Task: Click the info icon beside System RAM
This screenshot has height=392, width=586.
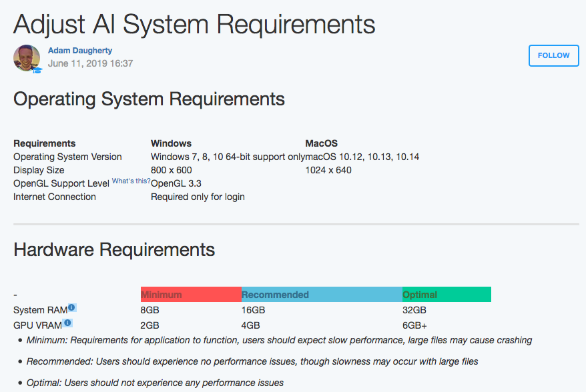Action: 72,307
